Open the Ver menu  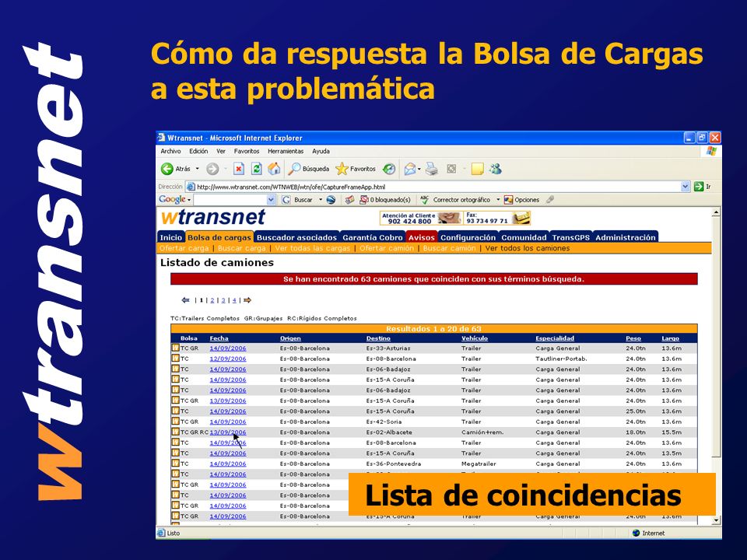[x=221, y=151]
